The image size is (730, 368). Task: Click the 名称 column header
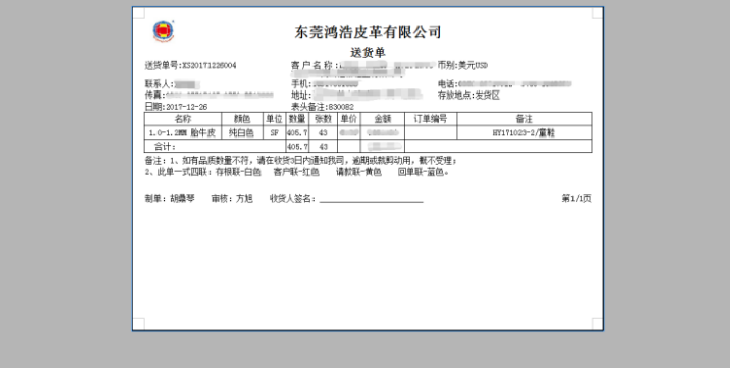[183, 119]
